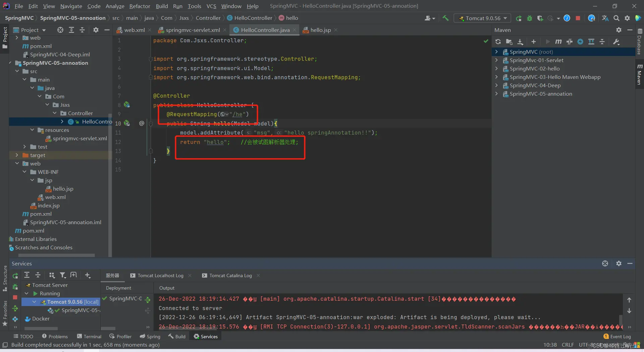Click the Controller breadcrumb
644x352 pixels.
208,18
